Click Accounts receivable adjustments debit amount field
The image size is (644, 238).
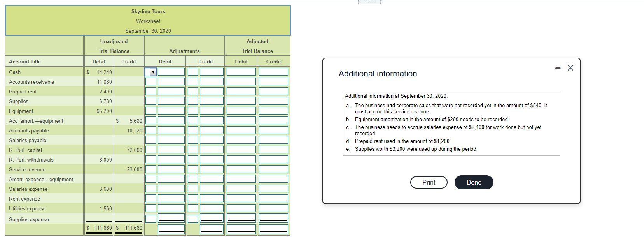click(171, 81)
